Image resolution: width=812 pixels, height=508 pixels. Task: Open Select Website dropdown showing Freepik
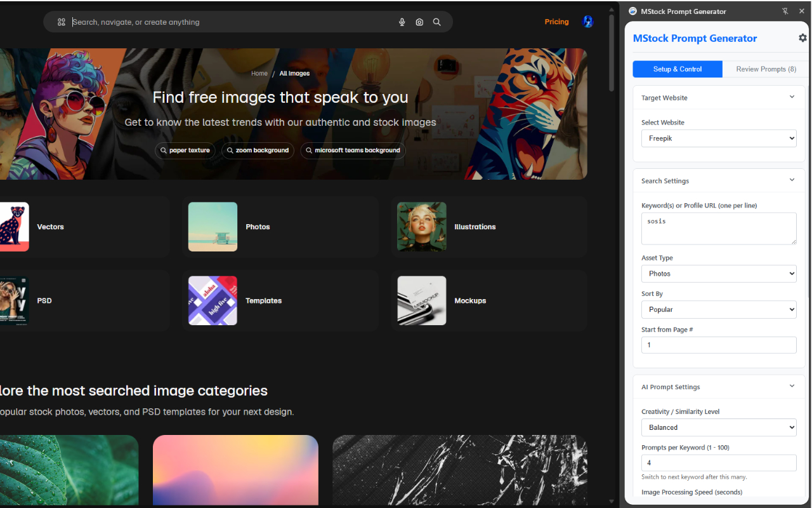(x=719, y=138)
